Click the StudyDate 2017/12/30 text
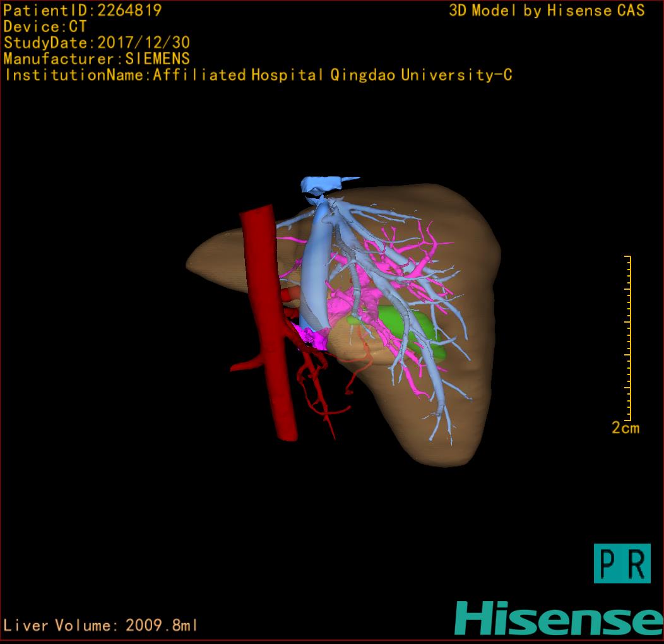Screen dimensions: 664x644 pos(97,43)
